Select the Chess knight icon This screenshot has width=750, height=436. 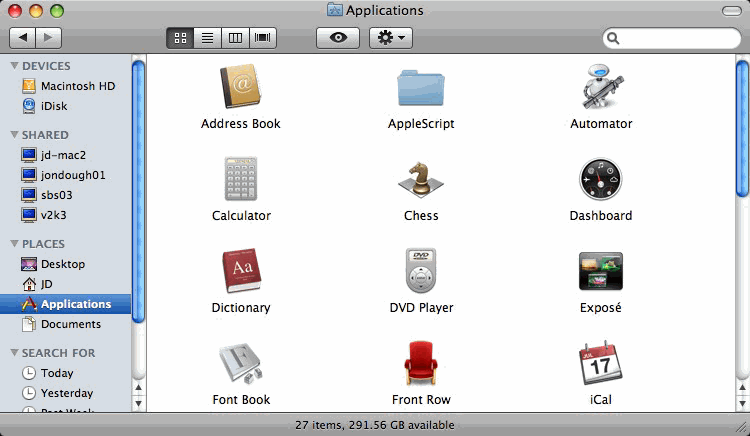coord(421,180)
